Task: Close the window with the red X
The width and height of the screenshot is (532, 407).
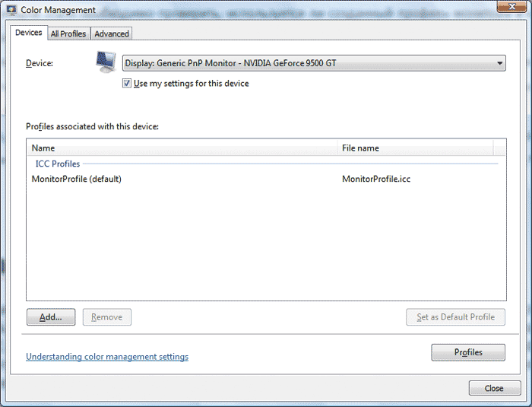Action: point(511,8)
